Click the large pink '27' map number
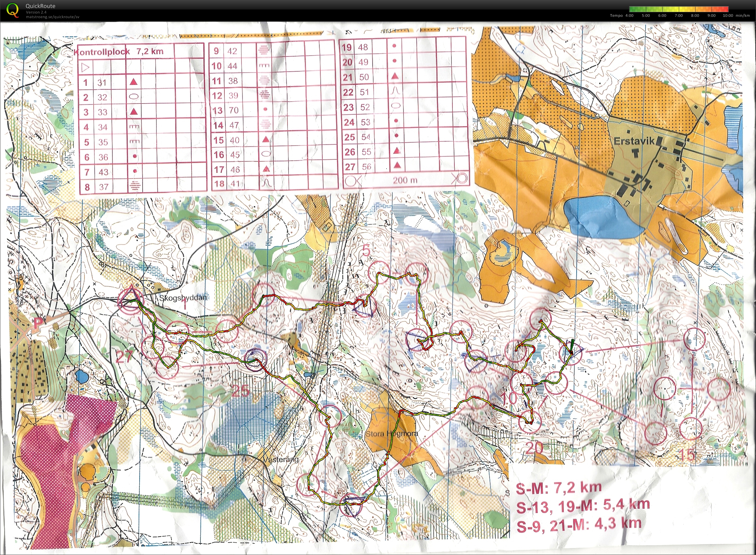The width and height of the screenshot is (756, 555). point(124,357)
